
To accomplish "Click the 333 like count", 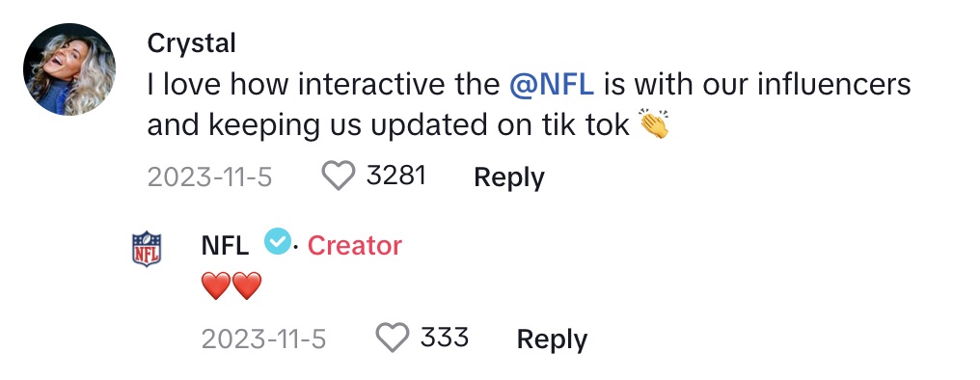I will point(445,338).
